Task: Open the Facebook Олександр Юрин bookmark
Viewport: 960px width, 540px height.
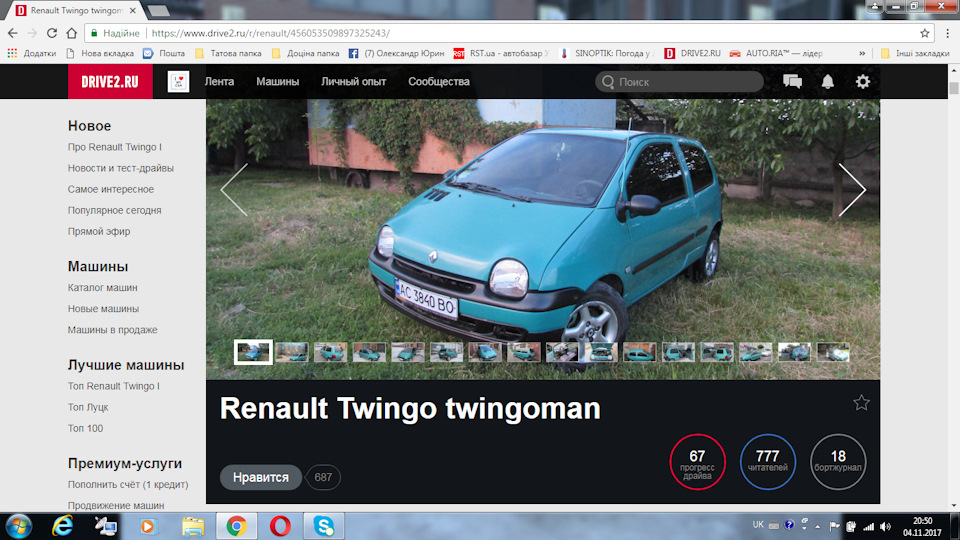Action: [396, 53]
